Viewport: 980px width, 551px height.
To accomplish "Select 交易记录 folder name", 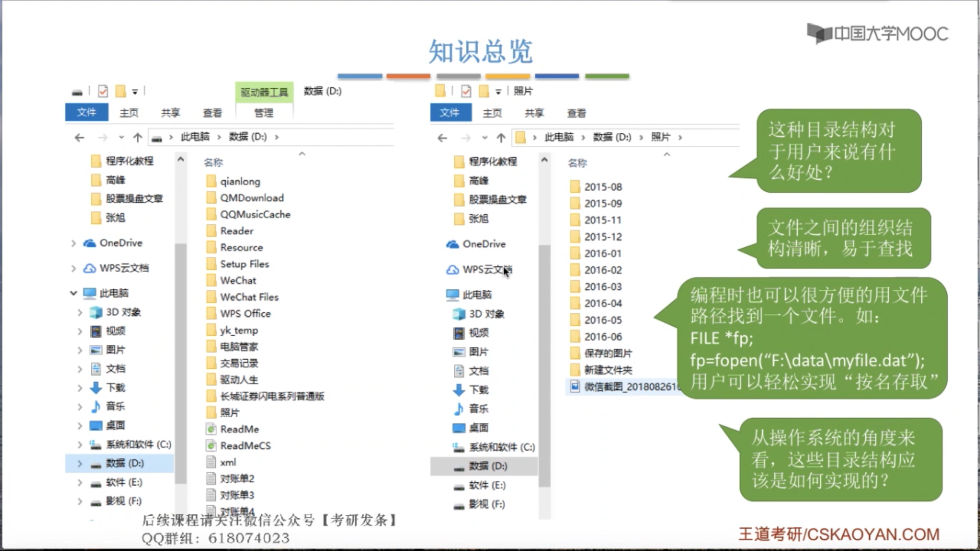I will (239, 363).
